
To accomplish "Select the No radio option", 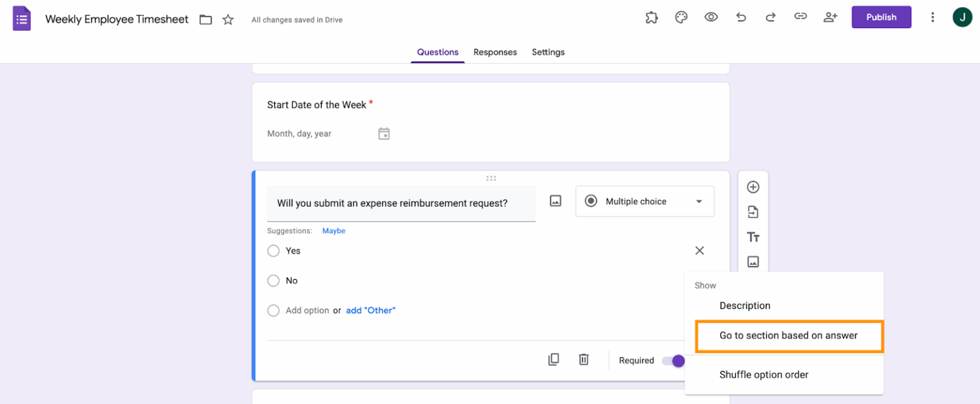I will 273,281.
